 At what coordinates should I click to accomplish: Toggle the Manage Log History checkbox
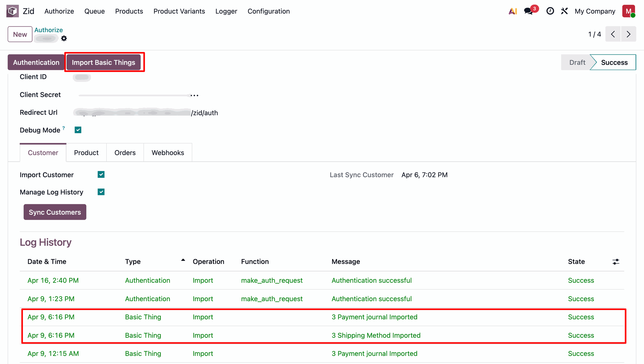click(x=101, y=192)
